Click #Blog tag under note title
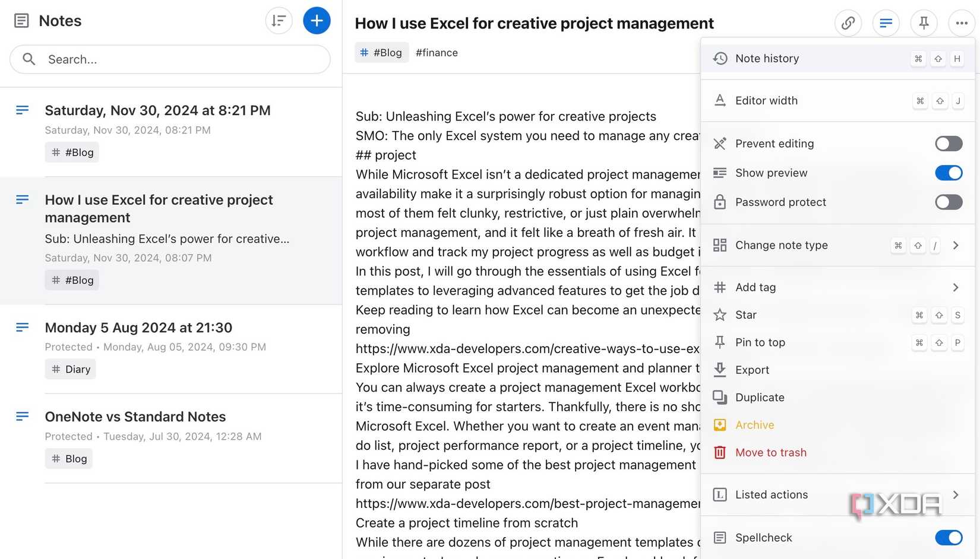 coord(381,52)
